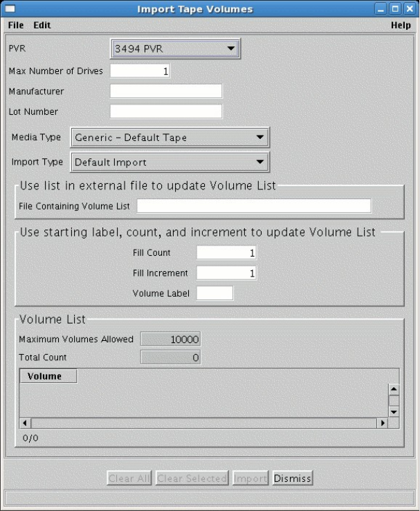The height and width of the screenshot is (511, 420).
Task: Maximize the Import Tape Volumes window
Action: pos(395,9)
